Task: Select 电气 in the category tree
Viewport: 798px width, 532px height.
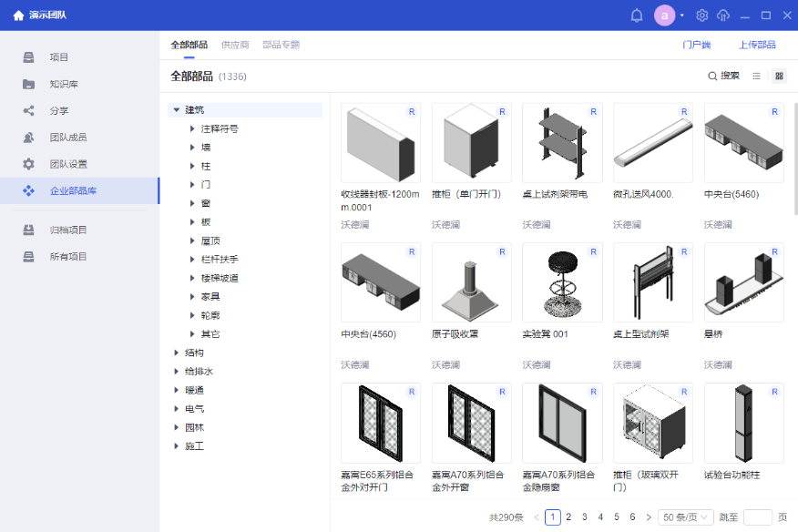Action: click(194, 408)
